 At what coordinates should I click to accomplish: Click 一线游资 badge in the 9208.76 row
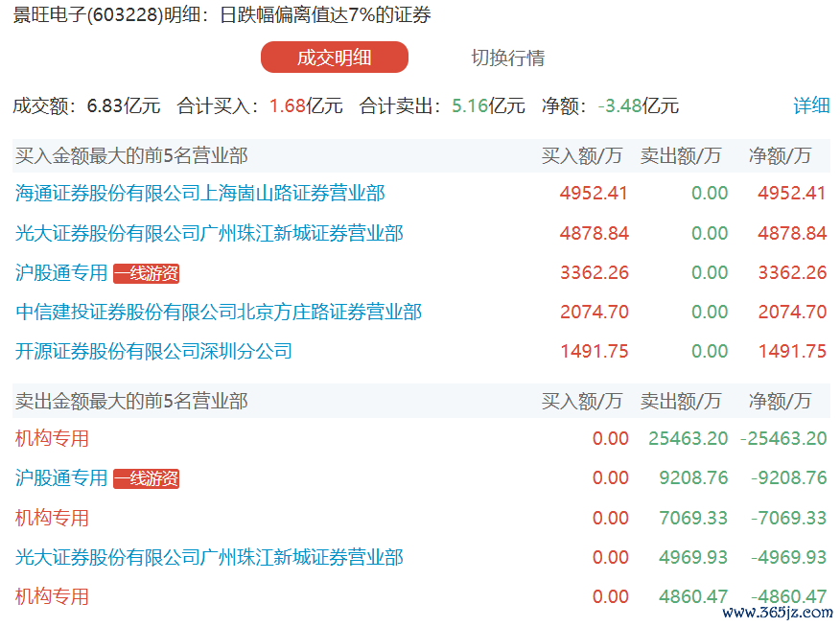click(x=147, y=478)
